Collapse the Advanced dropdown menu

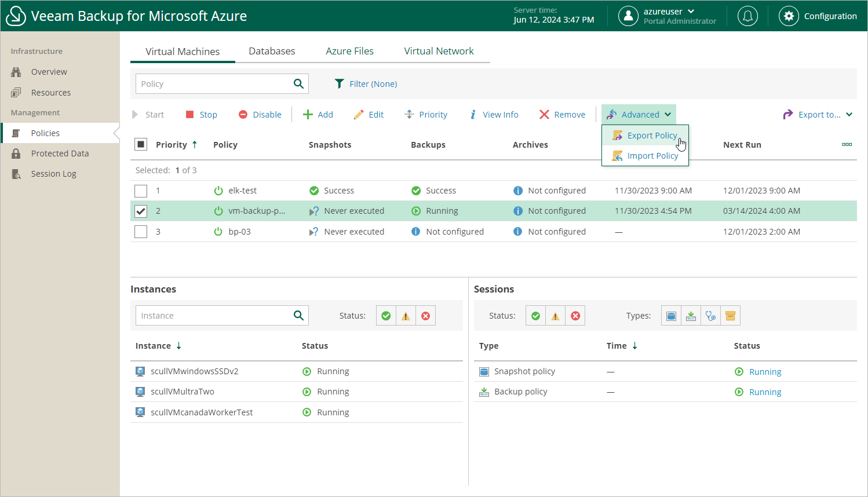click(639, 115)
